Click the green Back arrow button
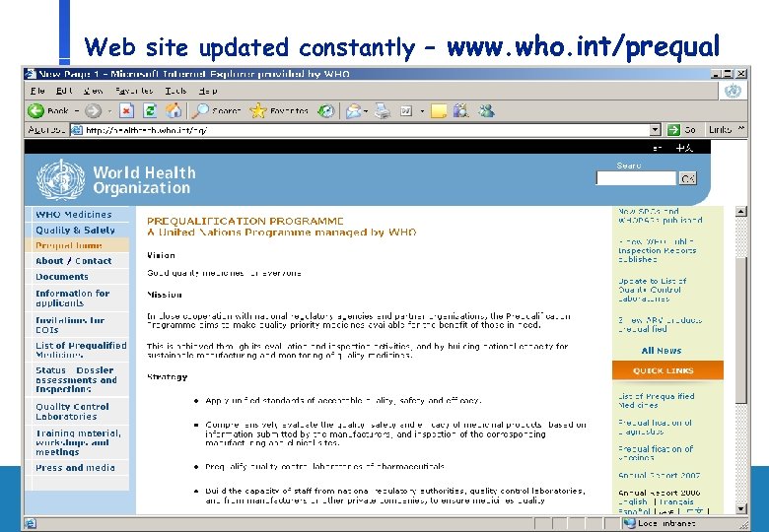 point(35,110)
